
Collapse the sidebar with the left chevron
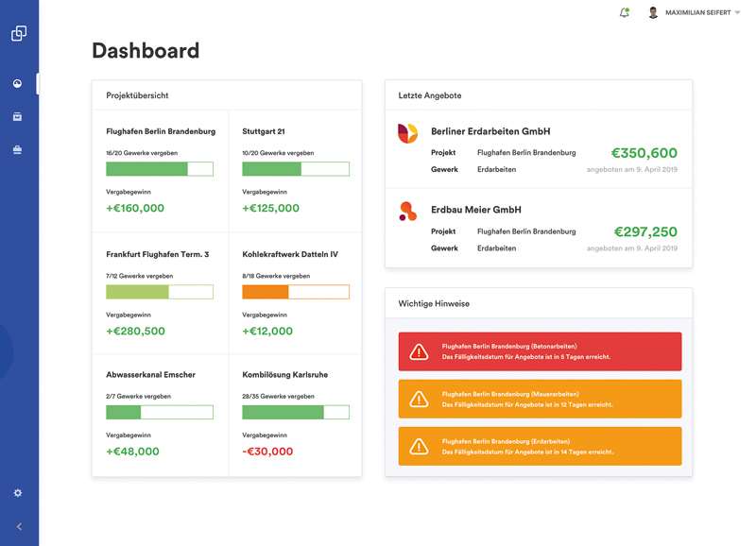pos(19,526)
